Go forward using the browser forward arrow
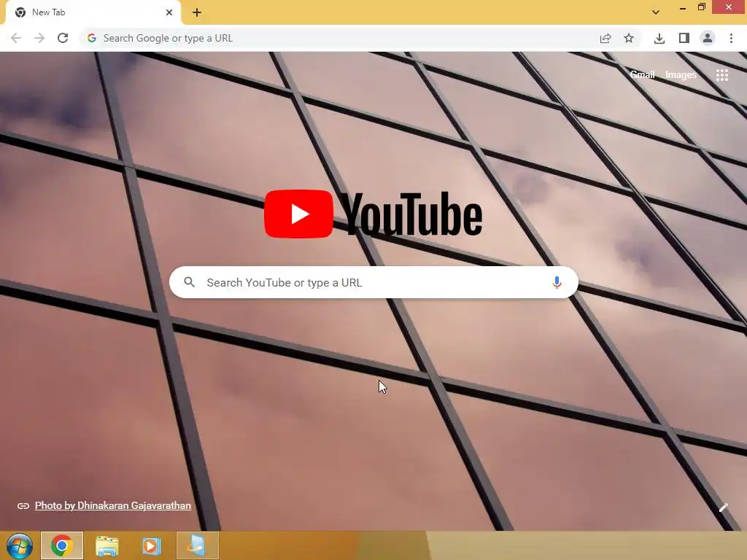Image resolution: width=747 pixels, height=560 pixels. coord(39,38)
